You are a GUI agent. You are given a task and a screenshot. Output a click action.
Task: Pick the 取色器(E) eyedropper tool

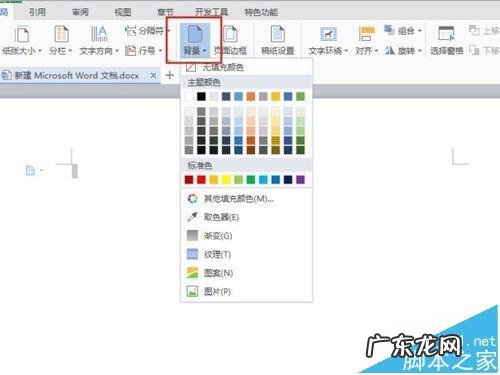pyautogui.click(x=246, y=217)
